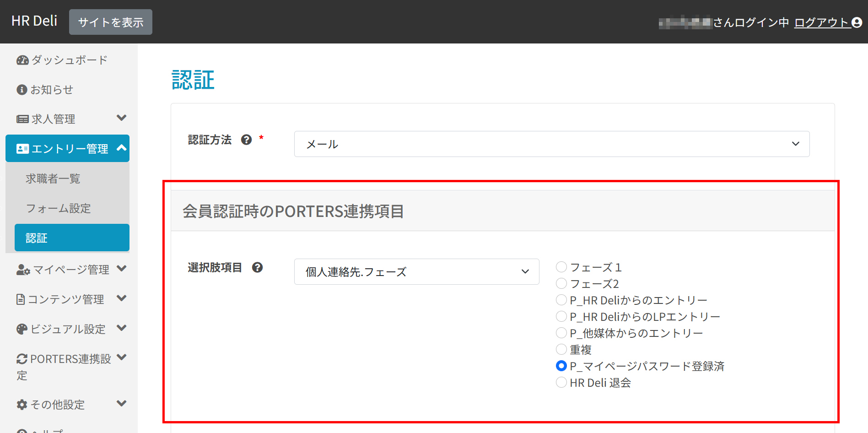
Task: Collapse エントリー管理 with its chevron
Action: coord(121,148)
